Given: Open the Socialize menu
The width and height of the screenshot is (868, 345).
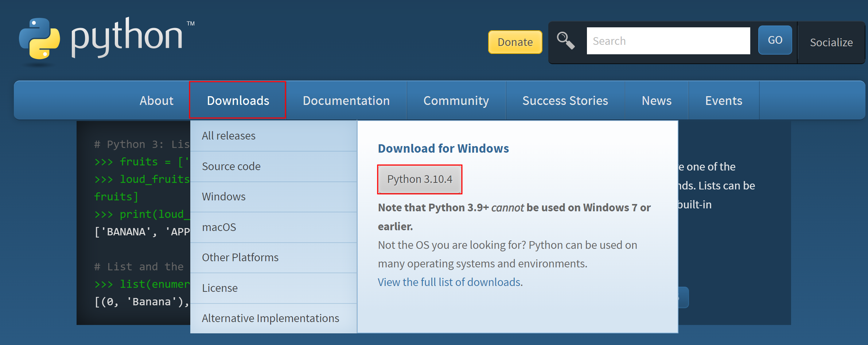Looking at the screenshot, I should pyautogui.click(x=831, y=42).
